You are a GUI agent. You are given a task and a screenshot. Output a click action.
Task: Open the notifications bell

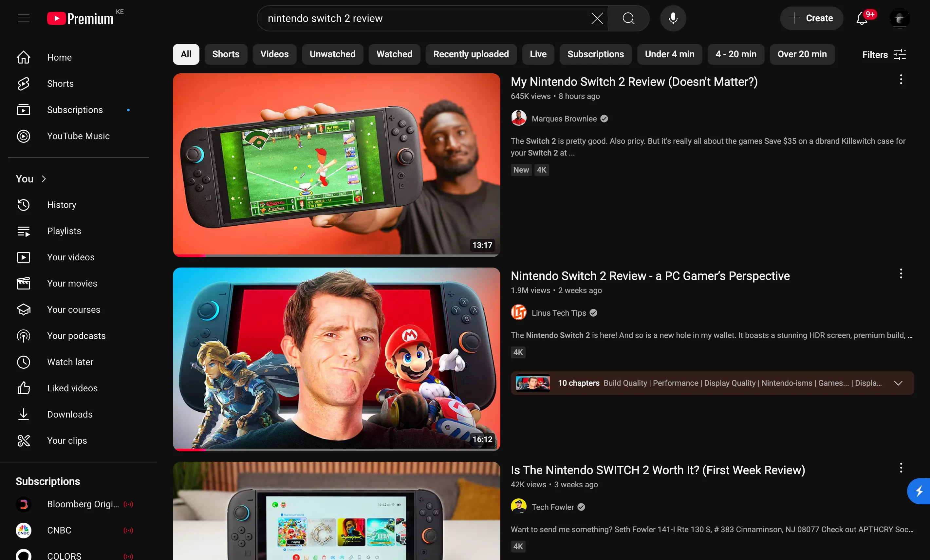coord(862,18)
